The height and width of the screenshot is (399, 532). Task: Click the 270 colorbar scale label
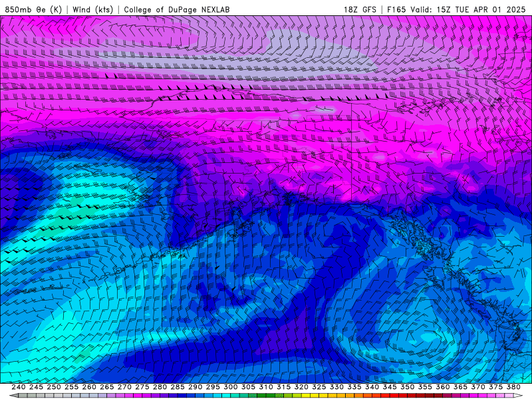(124, 387)
